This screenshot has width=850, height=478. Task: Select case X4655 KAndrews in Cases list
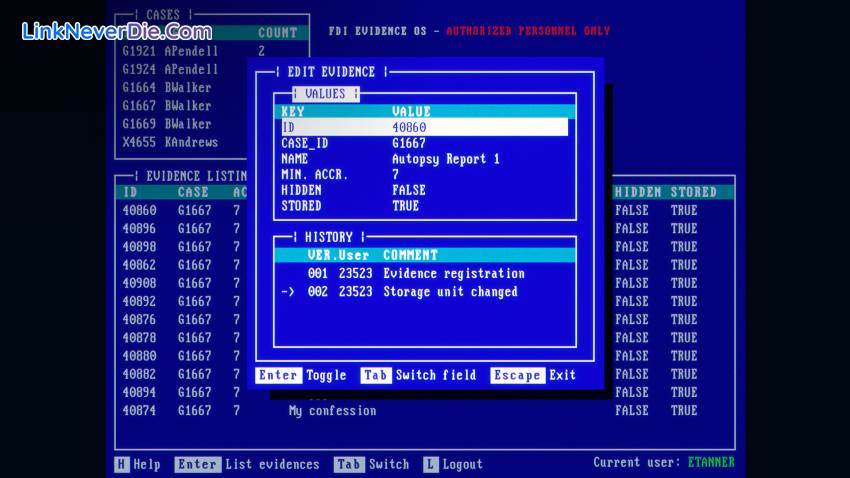point(170,142)
